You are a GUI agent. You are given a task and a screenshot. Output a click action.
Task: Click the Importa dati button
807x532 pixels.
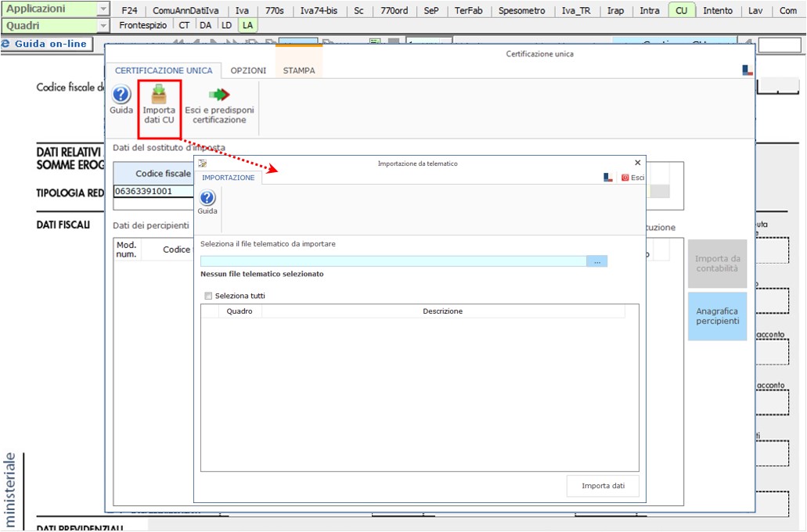point(603,486)
